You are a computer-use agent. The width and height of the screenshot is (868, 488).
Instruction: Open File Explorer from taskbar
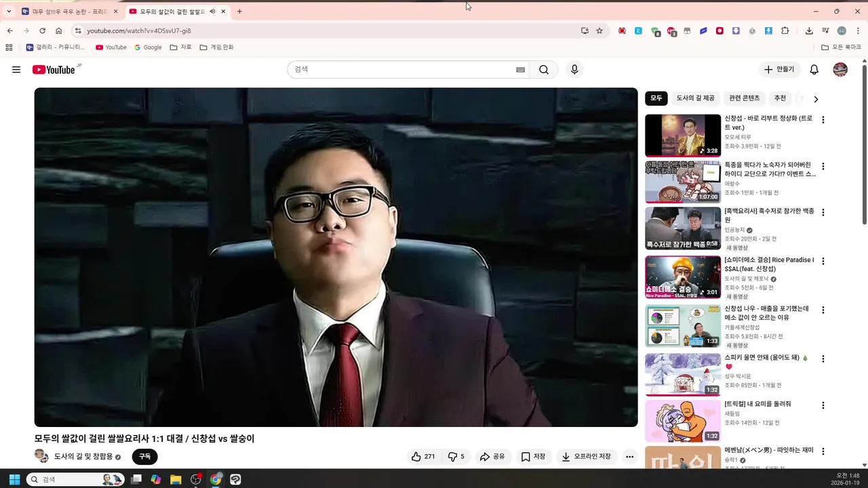coord(176,479)
